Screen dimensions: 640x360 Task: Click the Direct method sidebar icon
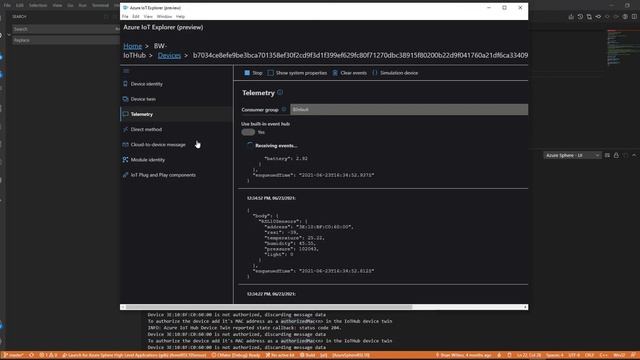click(x=125, y=129)
